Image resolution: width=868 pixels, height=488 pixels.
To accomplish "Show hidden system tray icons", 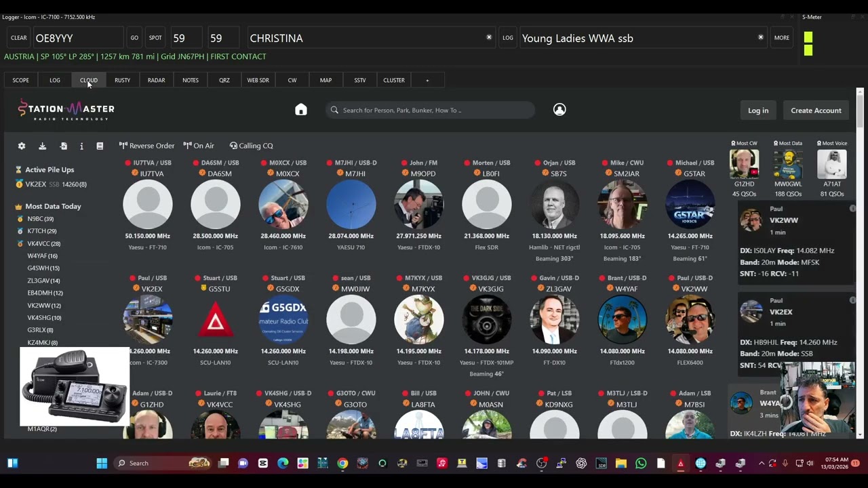I will [x=761, y=463].
